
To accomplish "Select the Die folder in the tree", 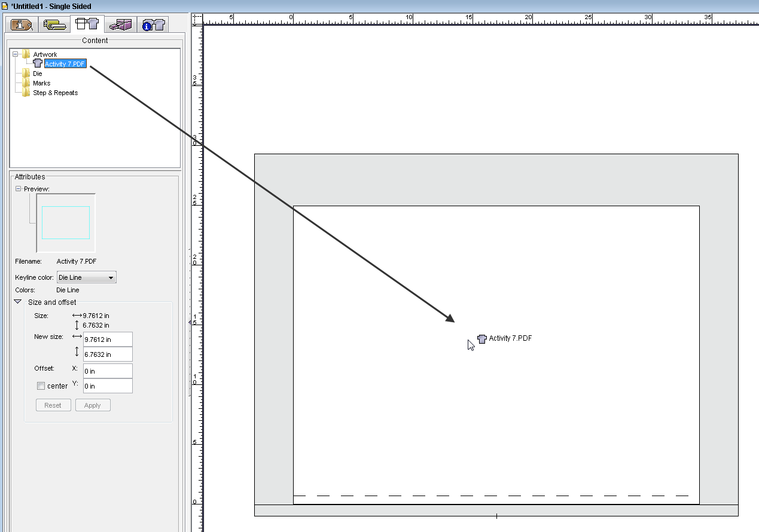I will click(38, 74).
